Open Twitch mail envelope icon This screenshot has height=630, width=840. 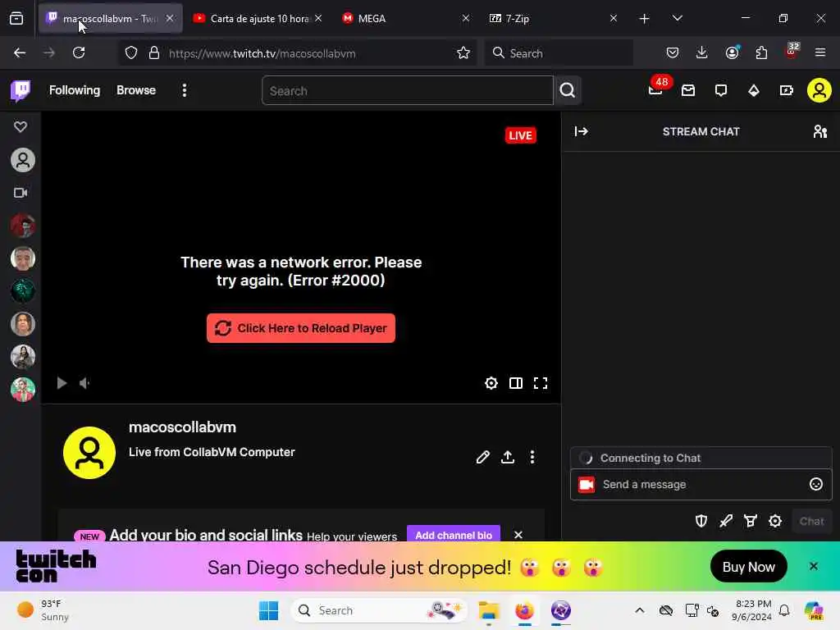click(688, 90)
